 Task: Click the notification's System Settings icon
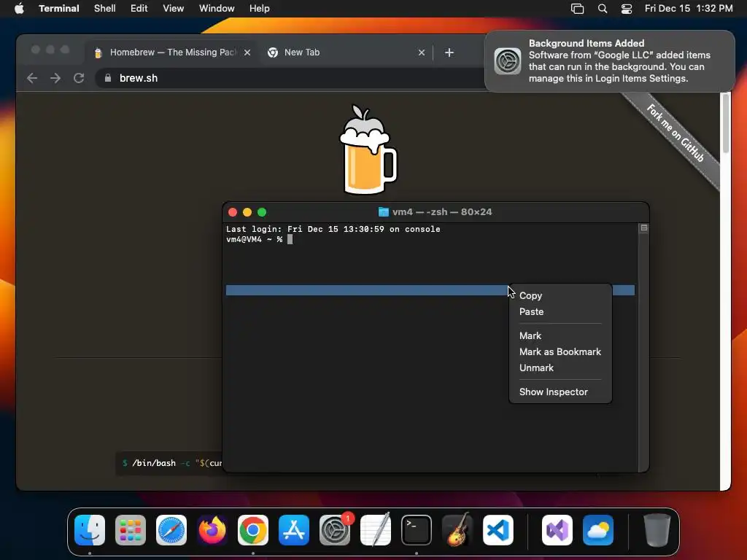tap(508, 61)
